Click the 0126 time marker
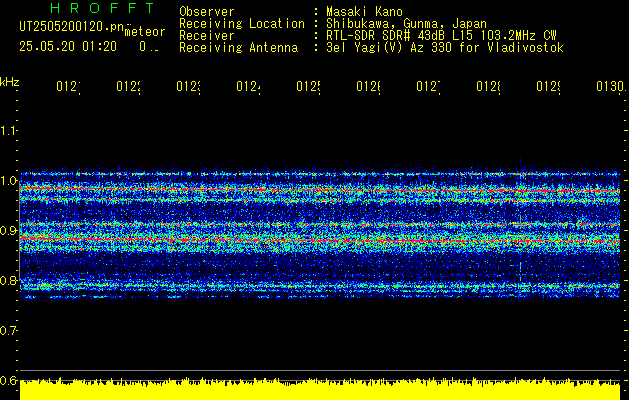The width and height of the screenshot is (629, 400). pyautogui.click(x=369, y=87)
